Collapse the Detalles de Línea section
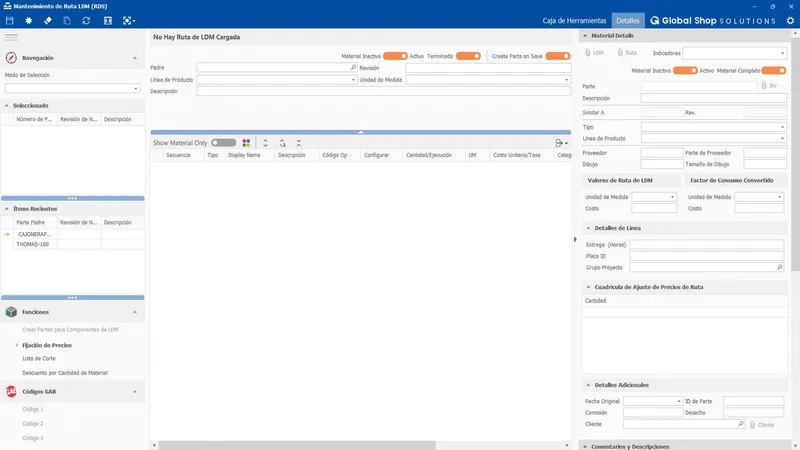 coord(588,228)
